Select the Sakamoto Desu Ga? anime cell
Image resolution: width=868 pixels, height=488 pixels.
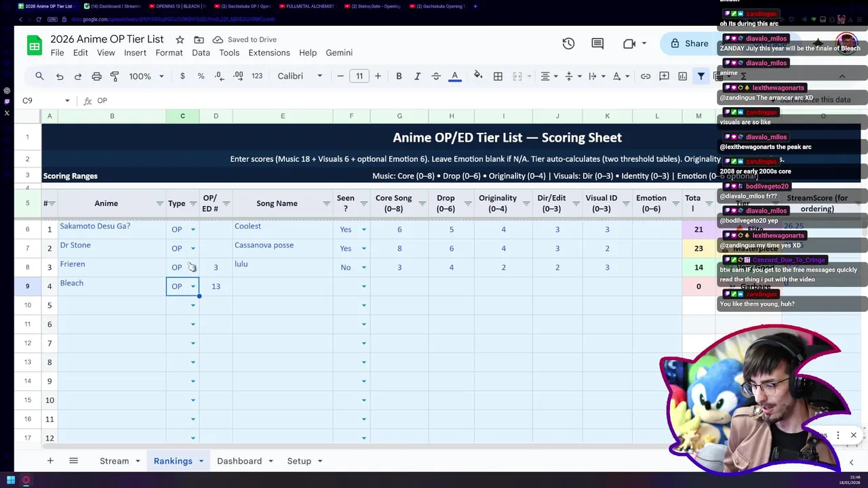pos(112,229)
